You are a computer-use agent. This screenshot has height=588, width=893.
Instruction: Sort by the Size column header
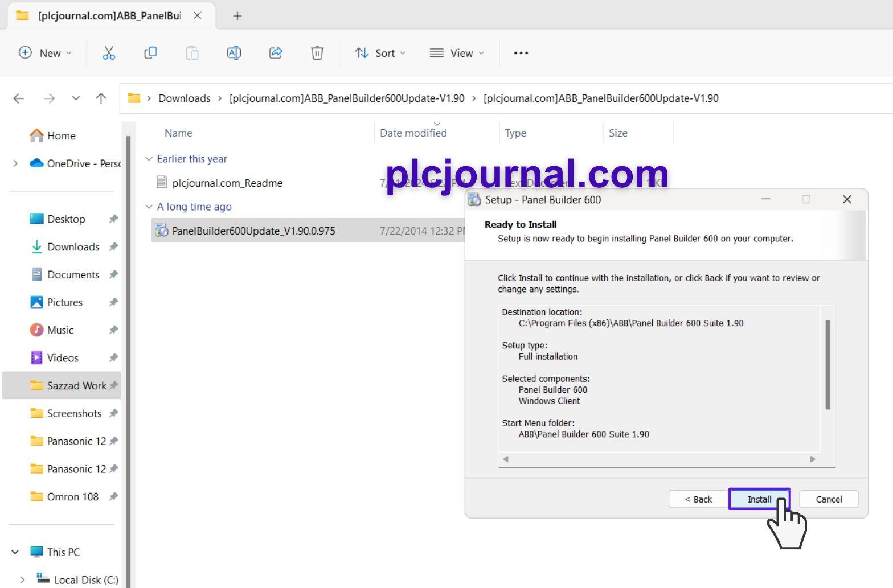tap(618, 133)
